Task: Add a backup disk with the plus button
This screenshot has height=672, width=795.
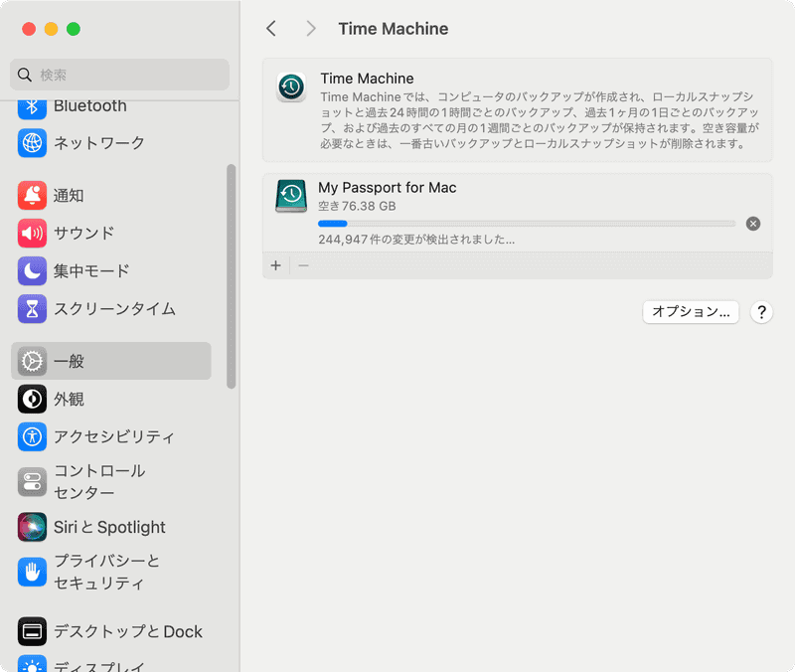Action: click(x=275, y=265)
